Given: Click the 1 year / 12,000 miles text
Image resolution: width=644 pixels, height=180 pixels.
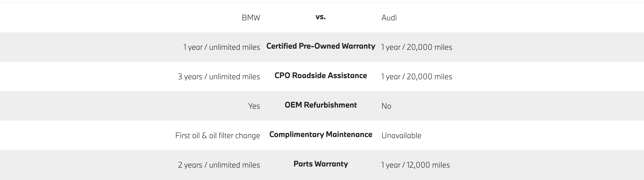Looking at the screenshot, I should [x=415, y=165].
